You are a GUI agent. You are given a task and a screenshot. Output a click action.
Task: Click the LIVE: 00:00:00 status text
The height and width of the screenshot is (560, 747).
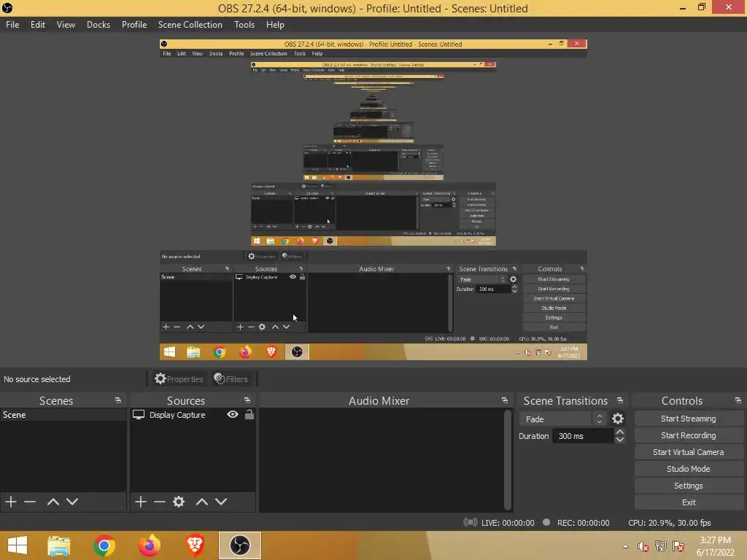point(508,523)
